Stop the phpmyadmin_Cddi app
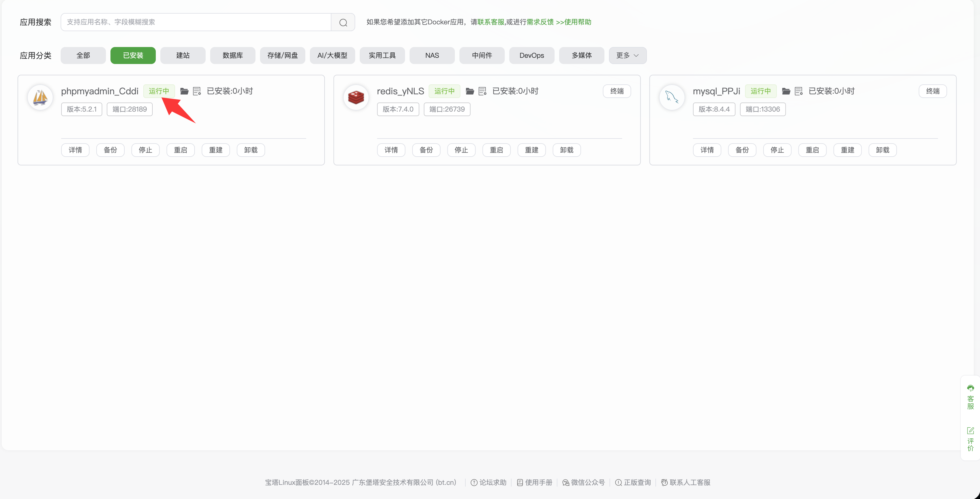The height and width of the screenshot is (499, 980). (145, 150)
